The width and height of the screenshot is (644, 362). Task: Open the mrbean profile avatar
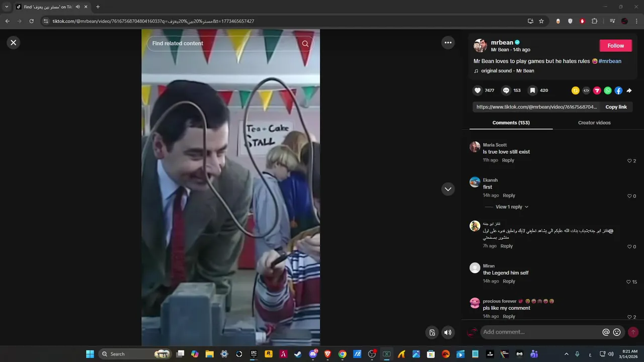(x=480, y=45)
